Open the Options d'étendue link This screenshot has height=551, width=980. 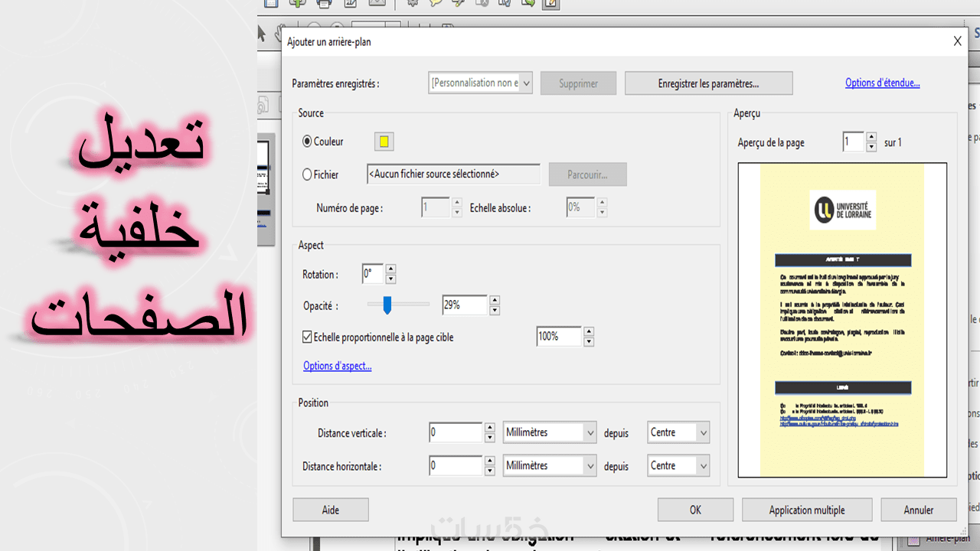tap(883, 83)
